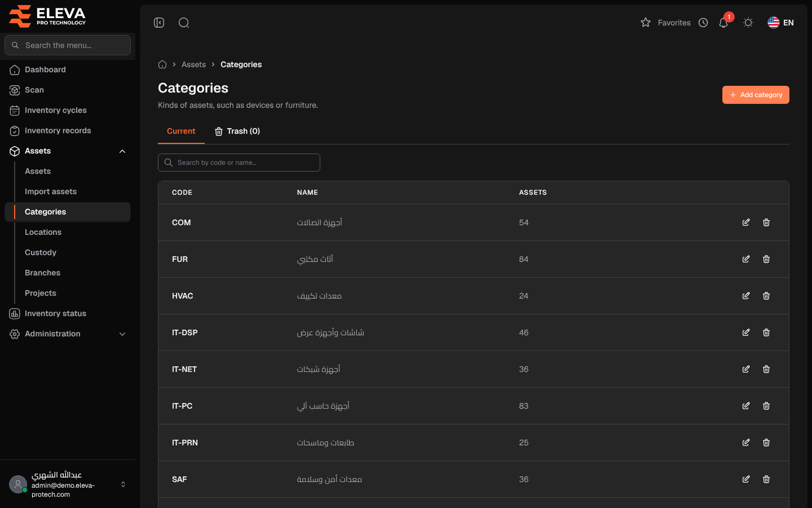The width and height of the screenshot is (812, 508).
Task: Edit the IT-PRN category
Action: (746, 443)
